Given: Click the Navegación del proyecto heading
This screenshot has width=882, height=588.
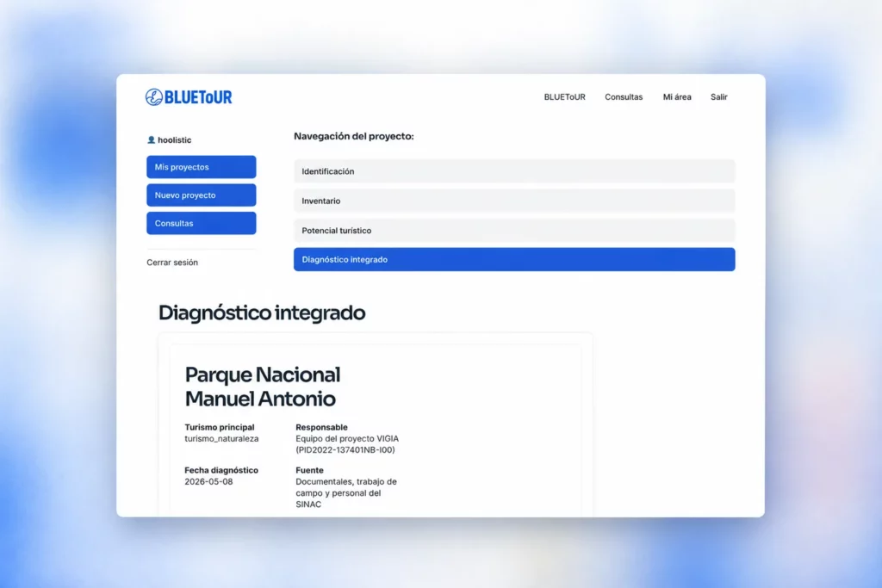Looking at the screenshot, I should tap(354, 136).
